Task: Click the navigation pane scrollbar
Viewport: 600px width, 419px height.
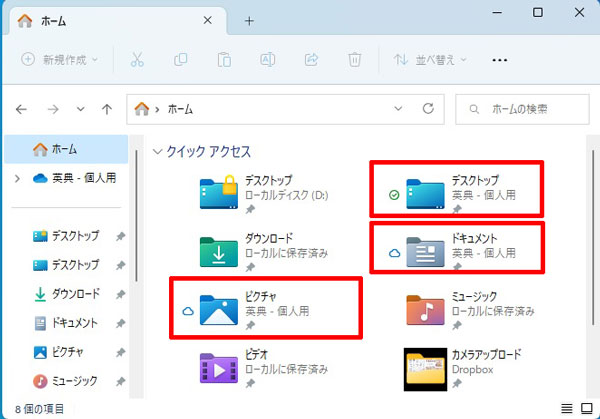Action: 136,216
